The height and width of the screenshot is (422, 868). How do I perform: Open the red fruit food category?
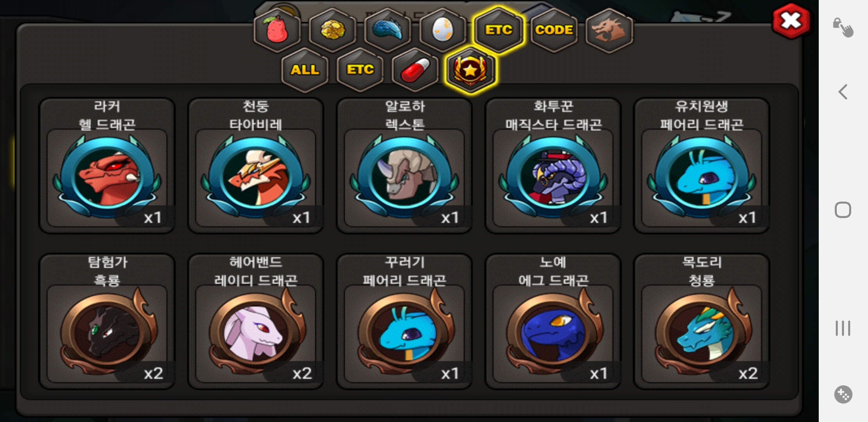pos(277,30)
